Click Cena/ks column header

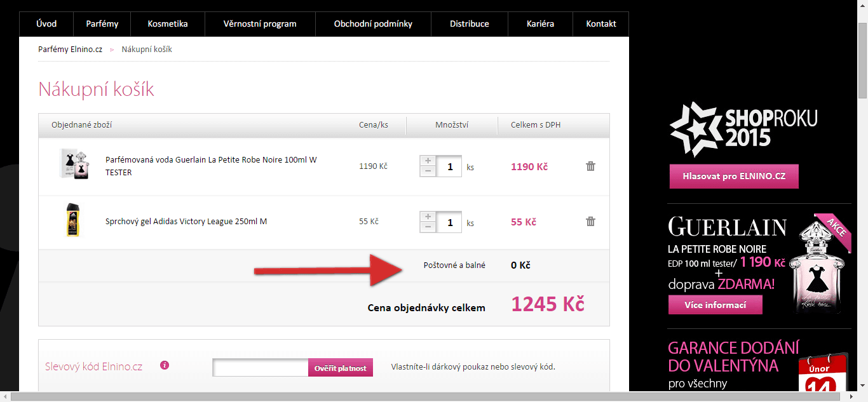coord(374,125)
